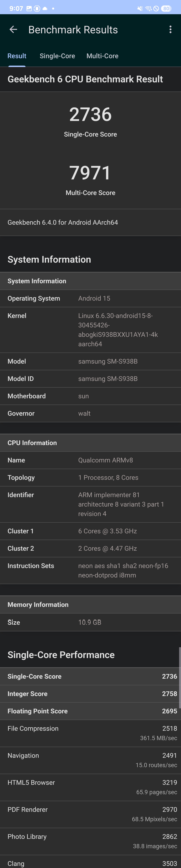This screenshot has height=868, width=181.
Task: Tap the Photo Library 2862 row
Action: [90, 841]
